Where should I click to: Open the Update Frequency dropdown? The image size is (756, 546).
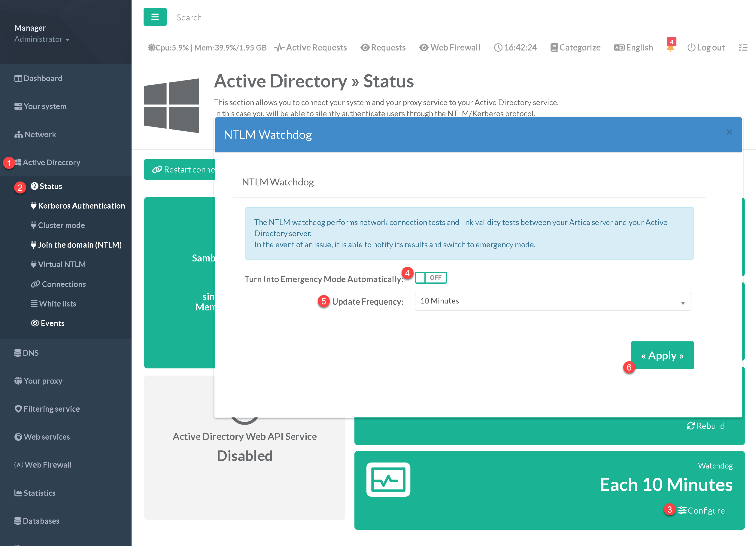pos(552,301)
